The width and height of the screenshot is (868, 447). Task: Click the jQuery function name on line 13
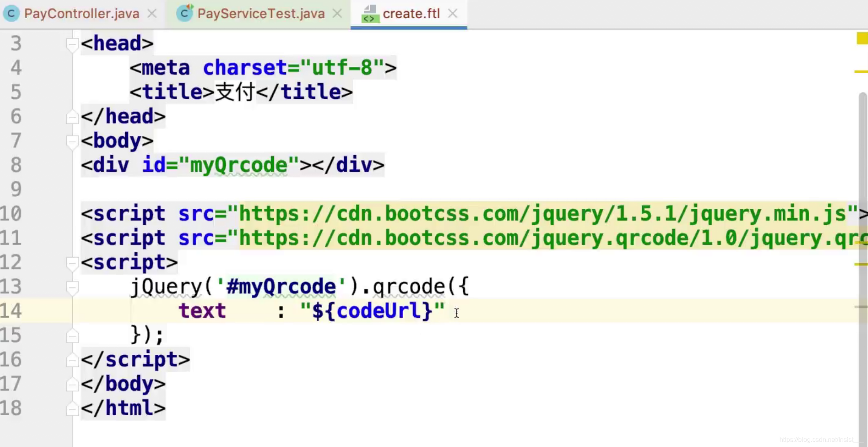point(166,286)
